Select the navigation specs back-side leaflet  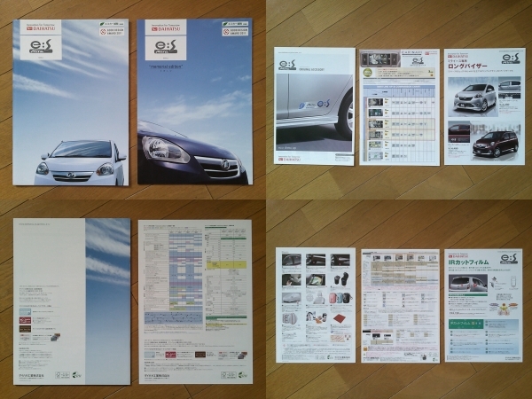click(x=400, y=306)
